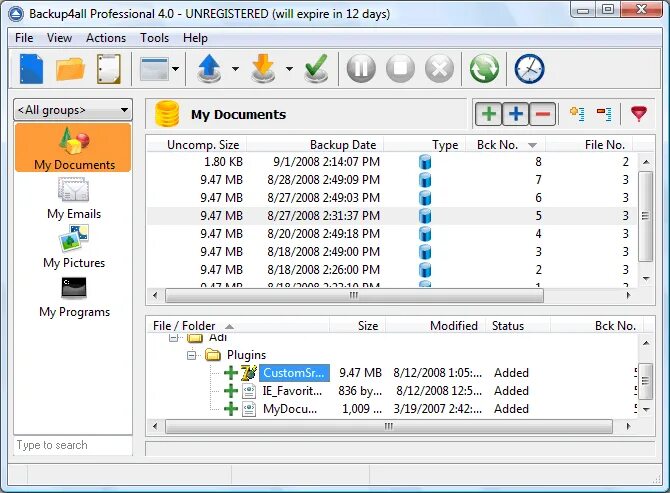The width and height of the screenshot is (670, 493).
Task: Sort by Status column header
Action: (518, 326)
